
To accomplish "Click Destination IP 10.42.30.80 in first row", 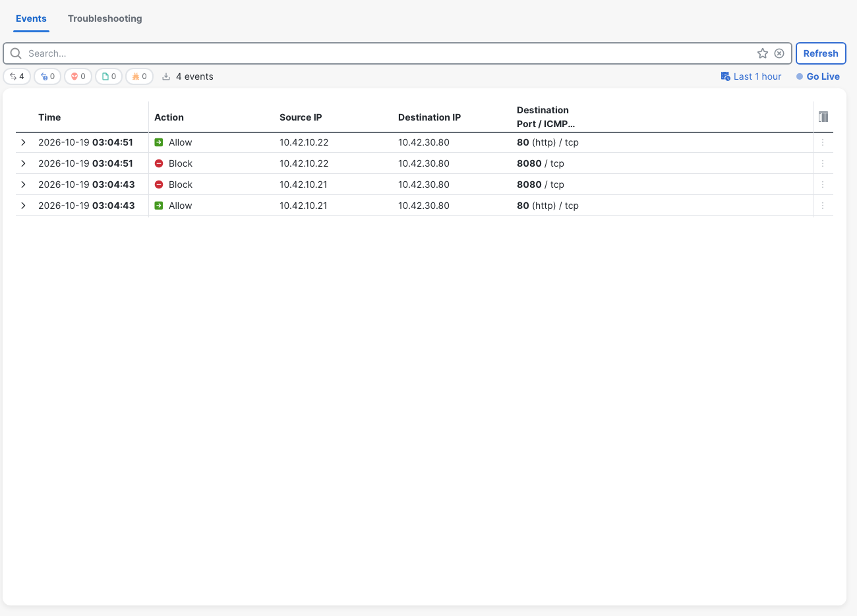I will 424,142.
